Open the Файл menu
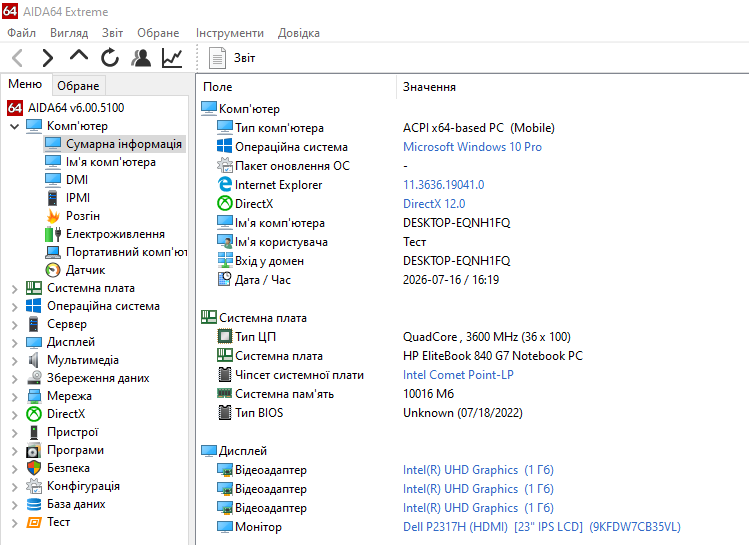Image resolution: width=749 pixels, height=545 pixels. coord(21,33)
